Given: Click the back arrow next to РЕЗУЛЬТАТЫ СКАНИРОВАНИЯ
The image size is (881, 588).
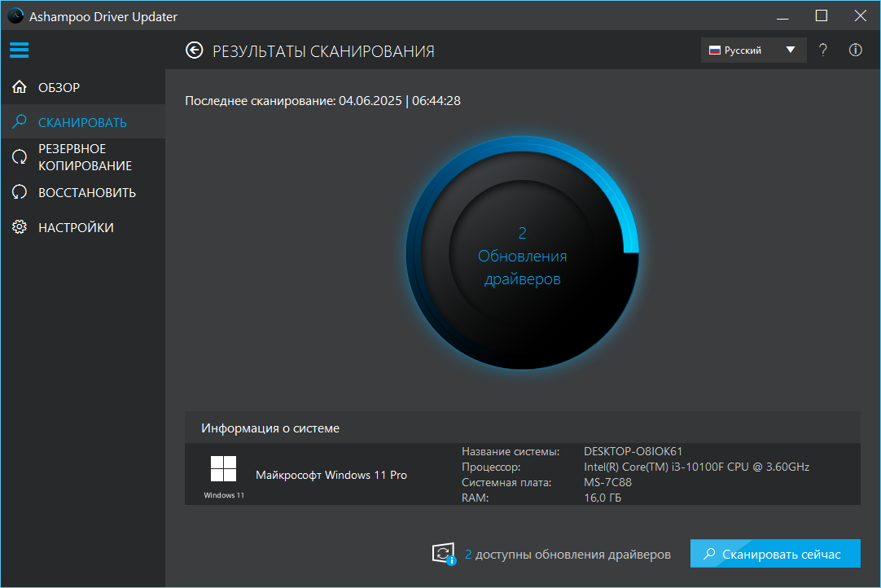Looking at the screenshot, I should tap(195, 50).
